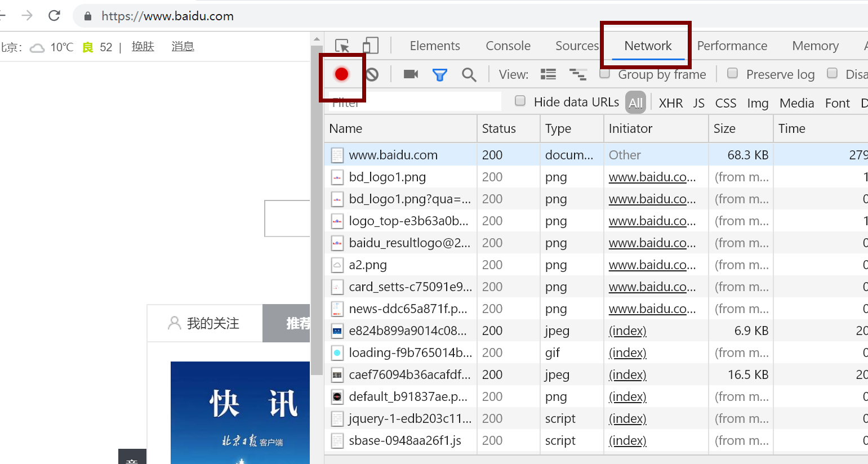The image size is (868, 464).
Task: Click the person icon beside 我的关注
Action: coord(175,323)
